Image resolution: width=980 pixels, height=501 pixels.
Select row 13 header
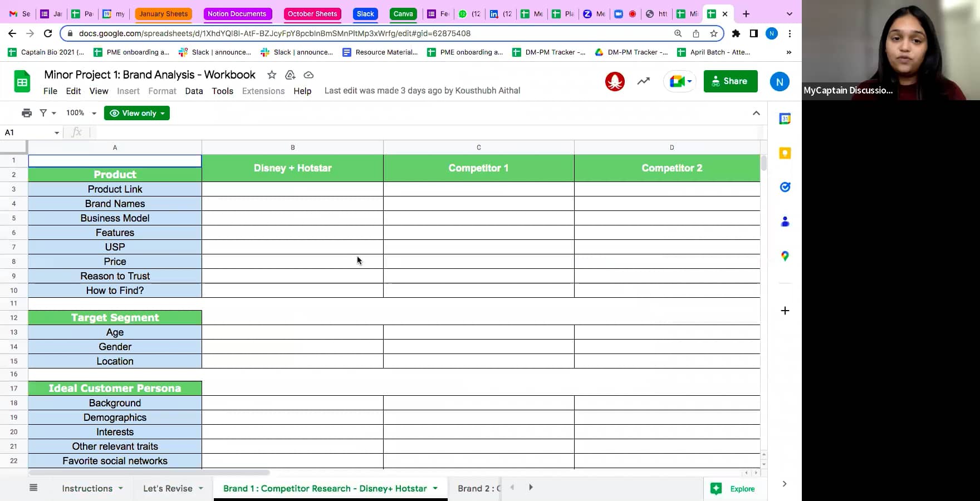[x=14, y=332]
